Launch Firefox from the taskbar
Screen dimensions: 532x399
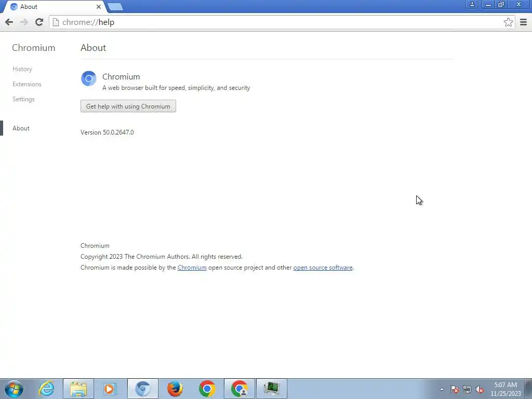tap(175, 389)
